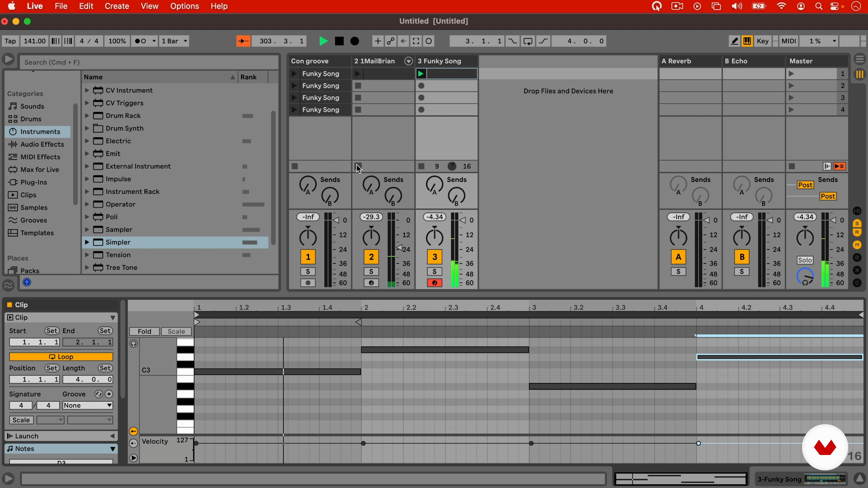Screen dimensions: 868x488
Task: Toggle Session view selector icon
Action: 860,74
